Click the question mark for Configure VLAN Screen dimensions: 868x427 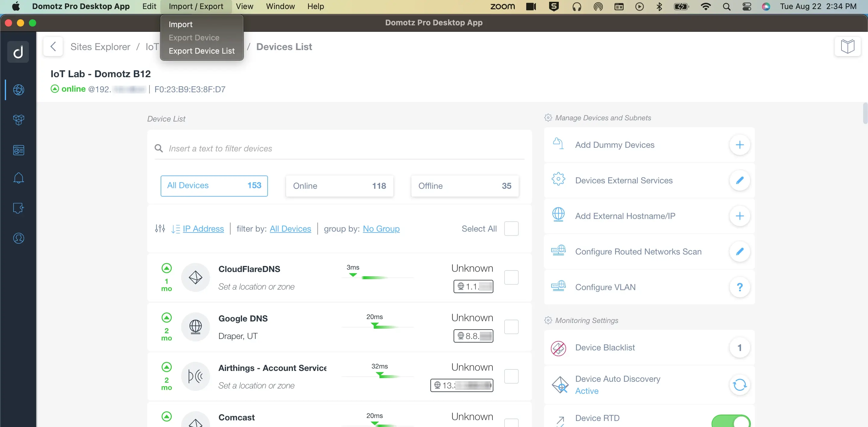tap(739, 287)
